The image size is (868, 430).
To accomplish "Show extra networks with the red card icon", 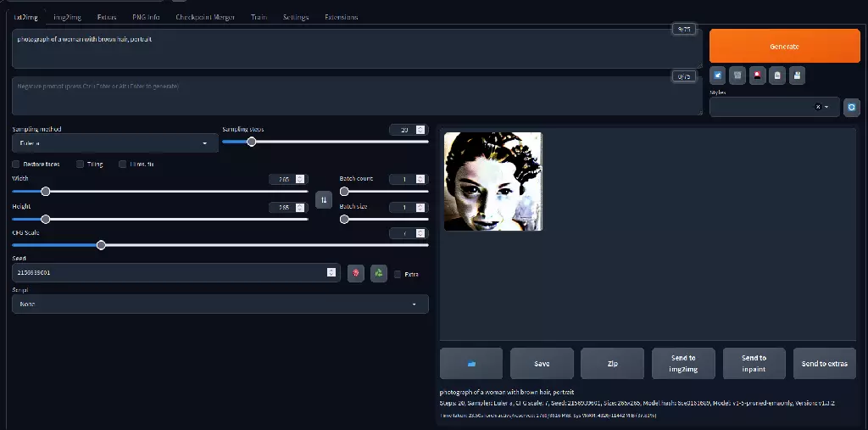I will [758, 75].
